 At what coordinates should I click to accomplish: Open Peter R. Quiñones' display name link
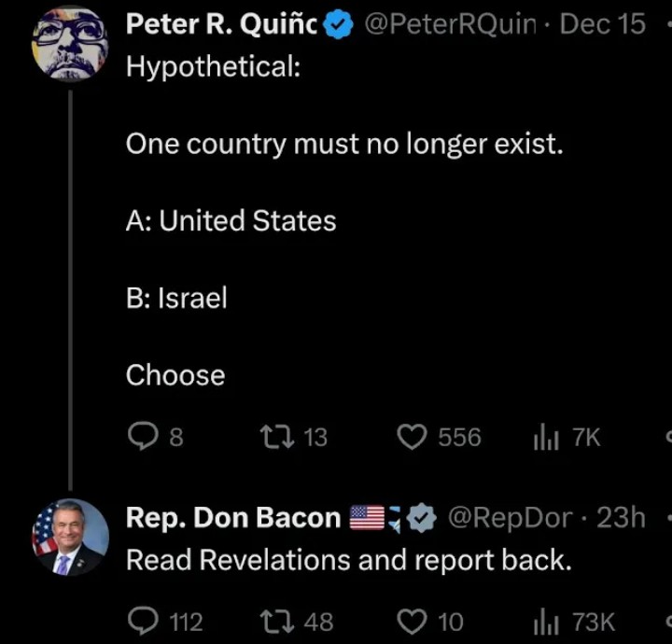pyautogui.click(x=222, y=25)
